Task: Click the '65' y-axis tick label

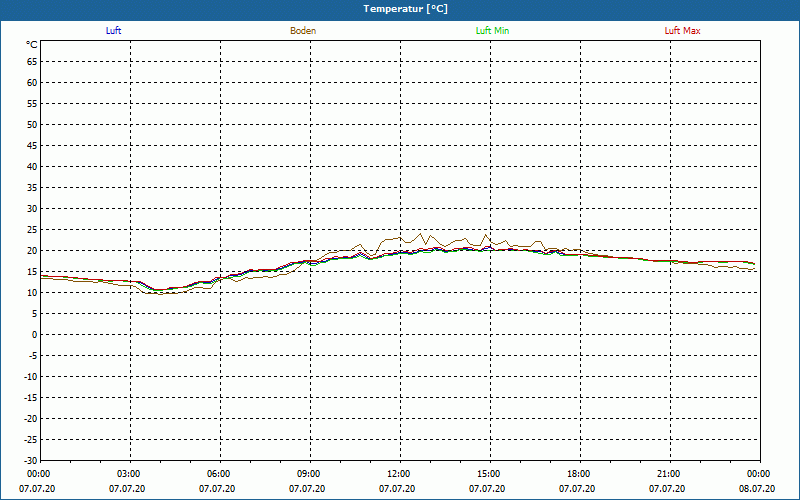Action: [x=32, y=62]
